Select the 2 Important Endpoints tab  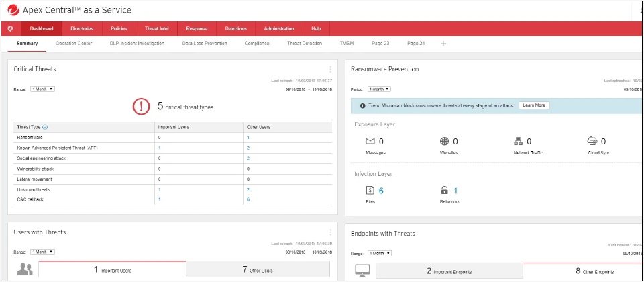[449, 271]
